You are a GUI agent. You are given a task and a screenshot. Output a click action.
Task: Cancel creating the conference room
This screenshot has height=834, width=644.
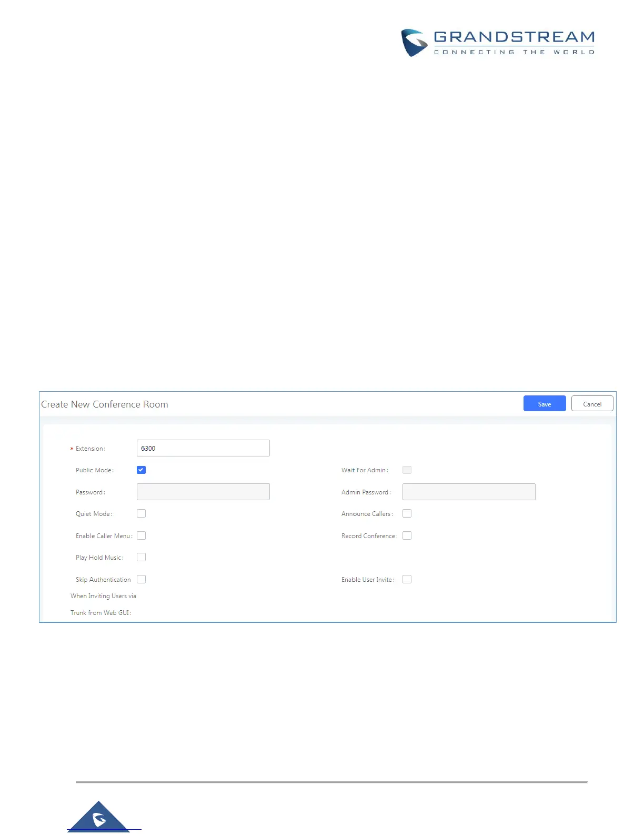pyautogui.click(x=592, y=404)
